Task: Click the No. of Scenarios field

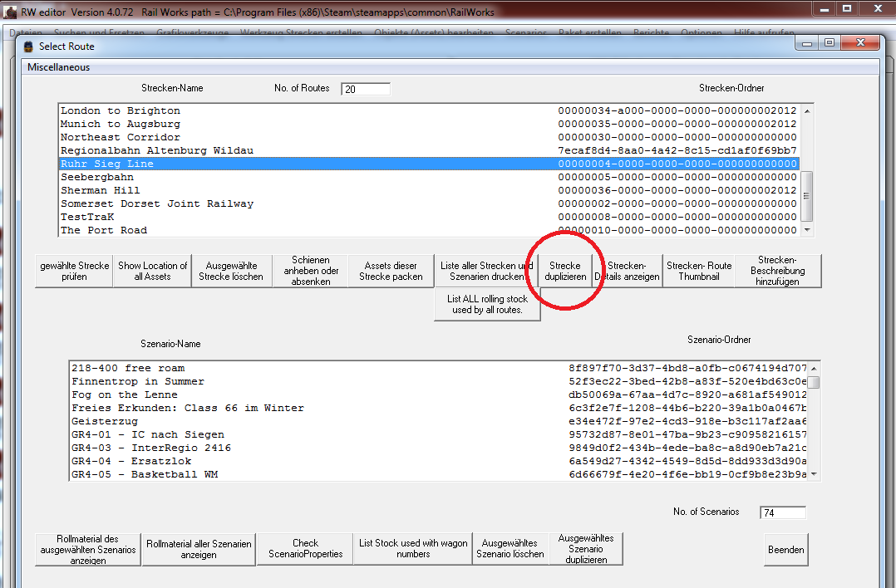Action: [782, 512]
